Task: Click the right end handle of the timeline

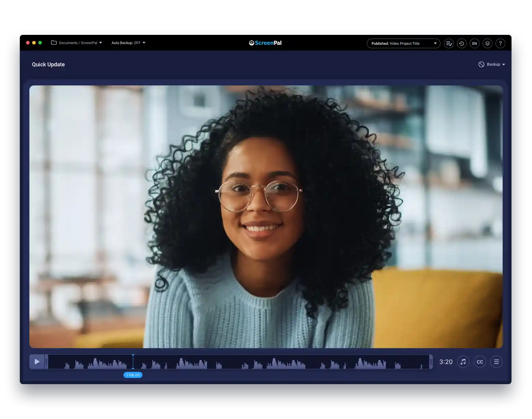Action: click(431, 362)
